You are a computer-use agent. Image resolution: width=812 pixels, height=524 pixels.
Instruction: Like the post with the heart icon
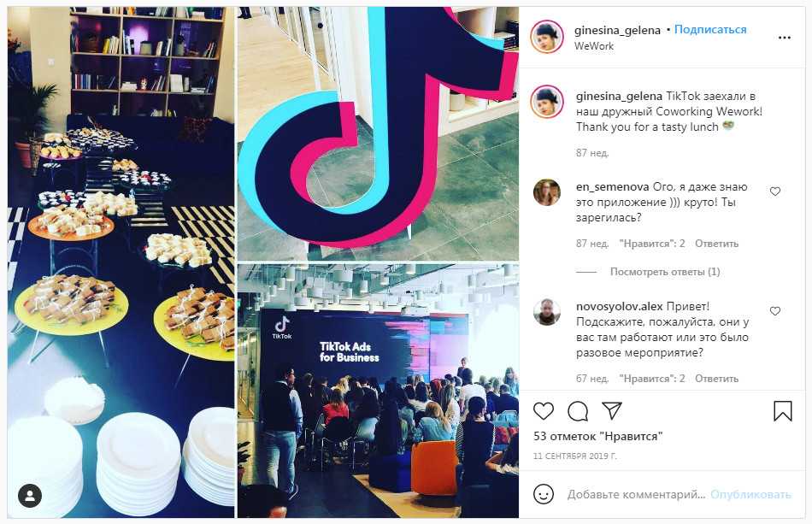(x=544, y=411)
